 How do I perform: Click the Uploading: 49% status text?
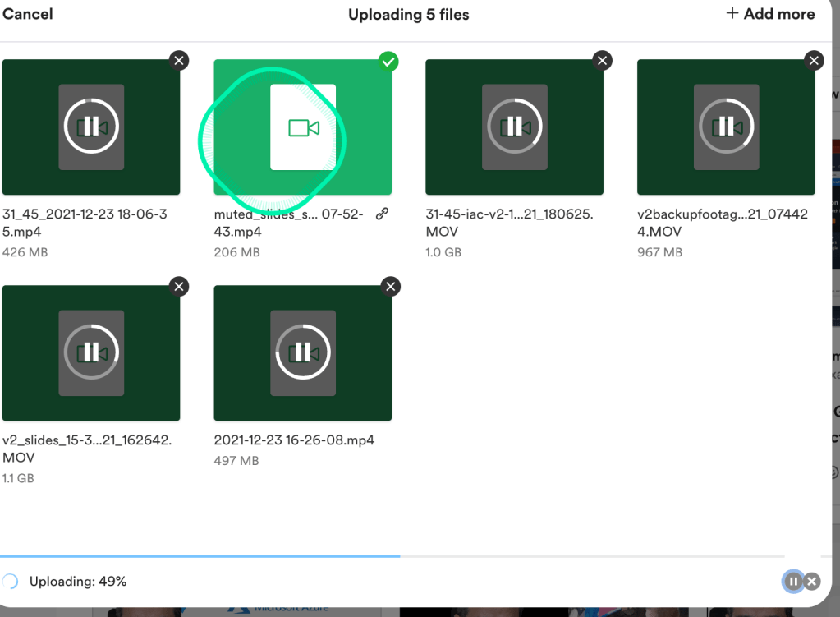tap(78, 582)
